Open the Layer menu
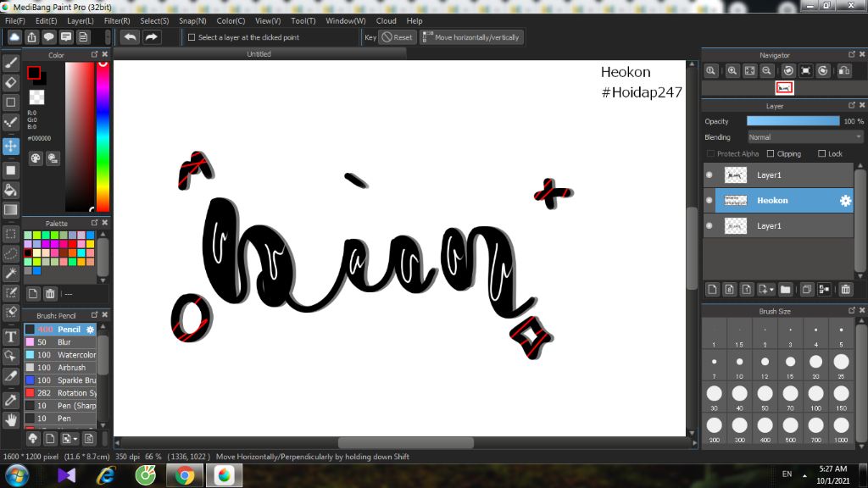Image resolution: width=868 pixels, height=488 pixels. pos(81,21)
